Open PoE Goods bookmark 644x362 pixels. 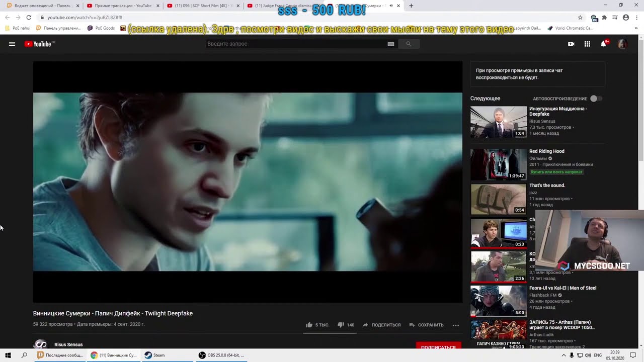point(101,28)
